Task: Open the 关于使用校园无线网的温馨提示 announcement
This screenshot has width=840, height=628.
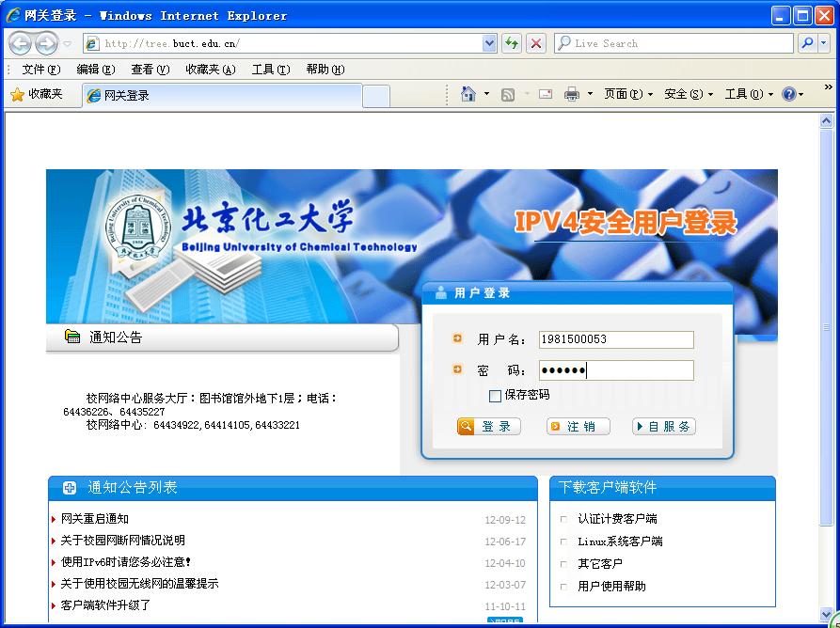Action: 139,584
